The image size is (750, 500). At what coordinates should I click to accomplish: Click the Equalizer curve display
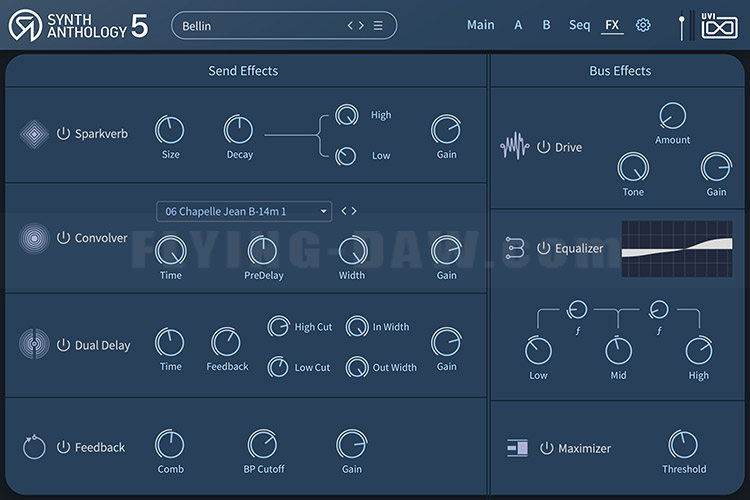pyautogui.click(x=677, y=249)
